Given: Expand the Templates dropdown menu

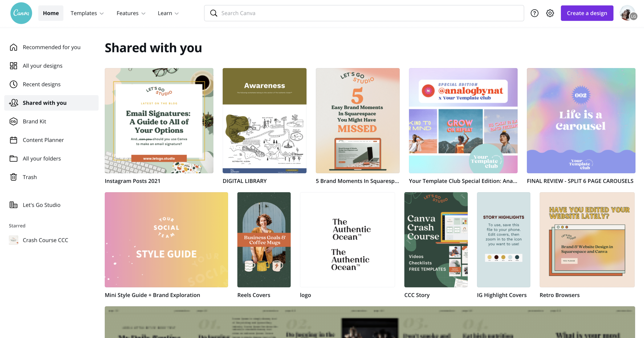Looking at the screenshot, I should coord(87,13).
